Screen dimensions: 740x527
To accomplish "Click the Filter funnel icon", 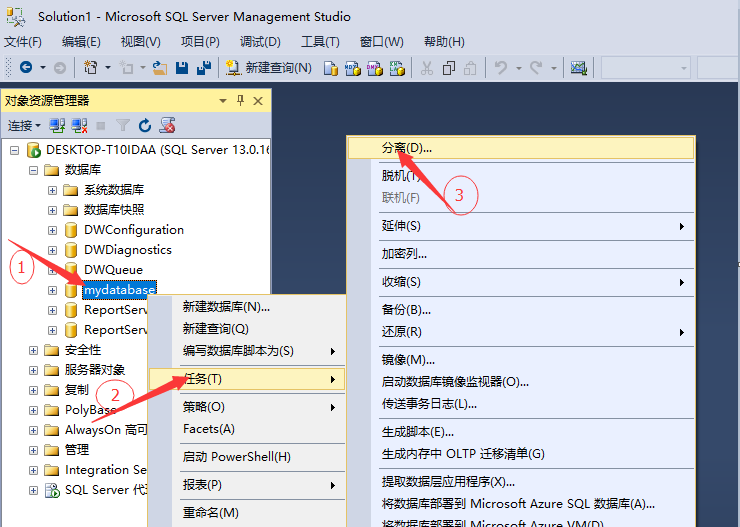I will click(x=123, y=125).
